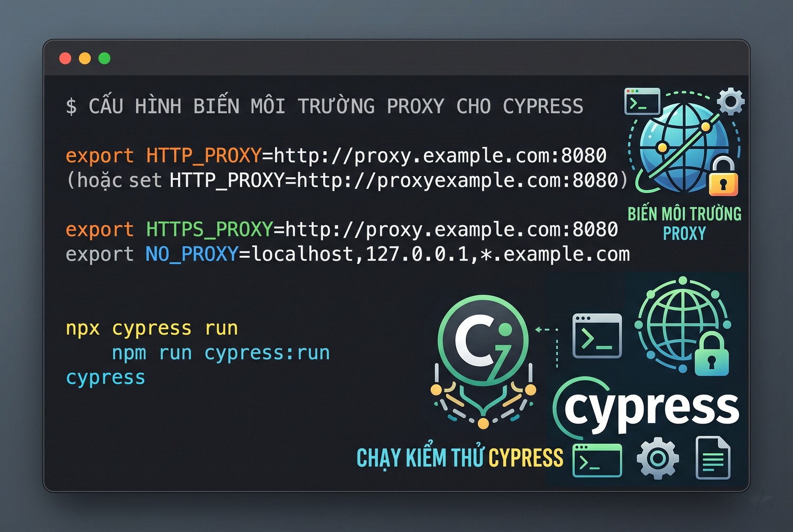Click the 'BIẾN MÔI TRƯỜNG PROXY' label

pos(685,223)
